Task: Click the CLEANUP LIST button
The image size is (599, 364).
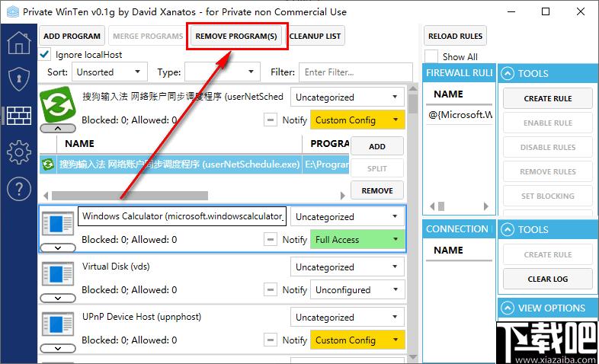Action: (315, 36)
